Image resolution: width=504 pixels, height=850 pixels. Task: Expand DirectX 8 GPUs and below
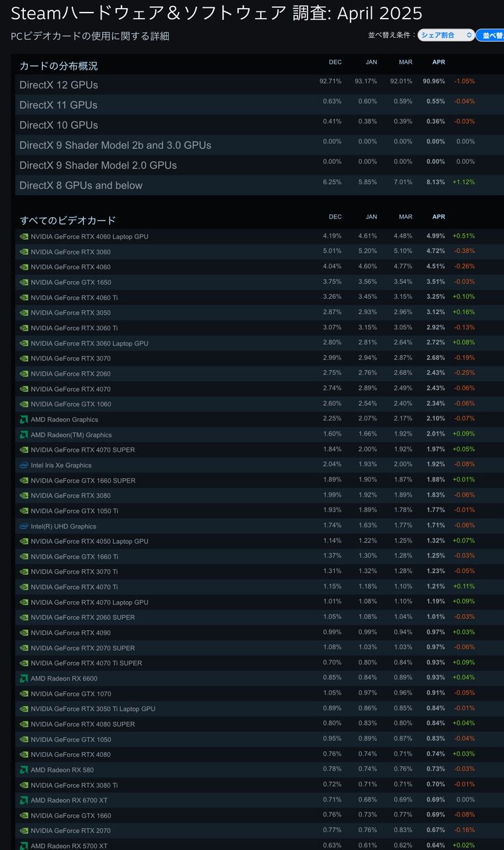coord(259,185)
